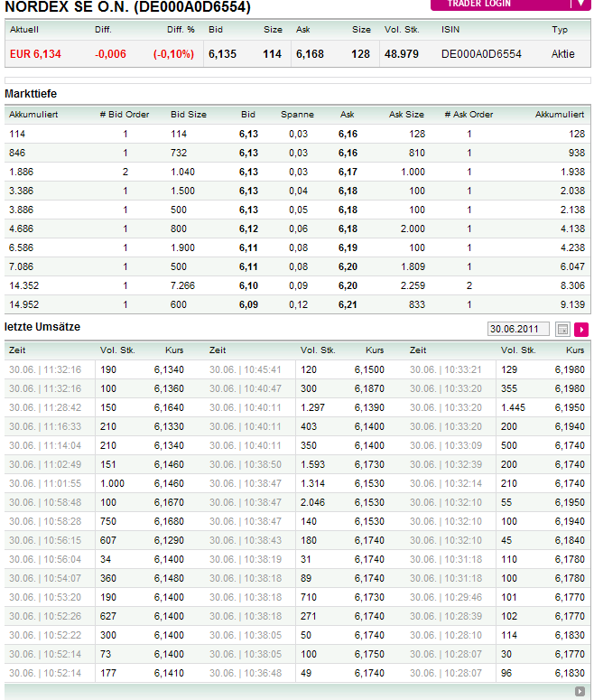The height and width of the screenshot is (700, 594).
Task: Click the Bid Size column header
Action: point(189,115)
